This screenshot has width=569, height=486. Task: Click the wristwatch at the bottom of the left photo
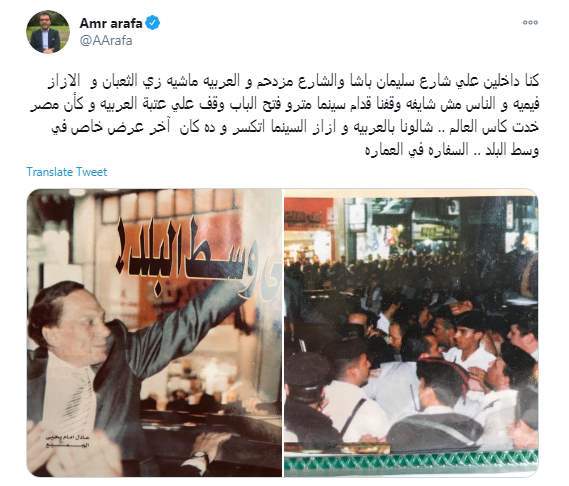[x=200, y=460]
